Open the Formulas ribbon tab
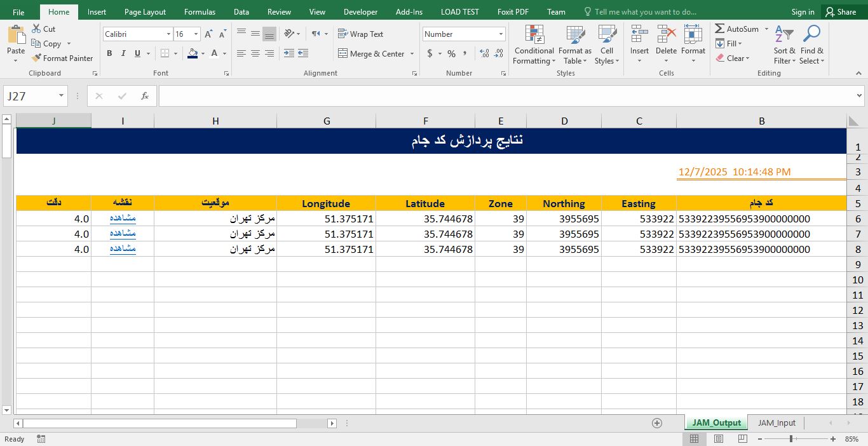 (x=200, y=12)
